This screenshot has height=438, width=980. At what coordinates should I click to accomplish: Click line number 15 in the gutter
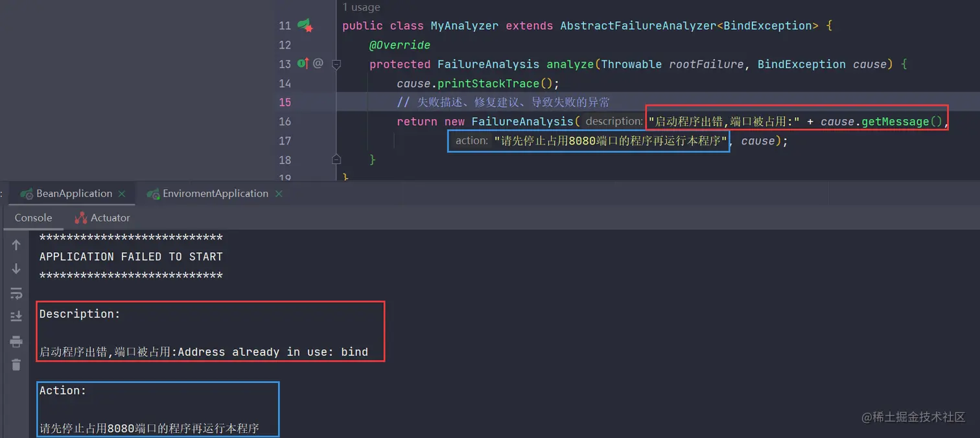click(285, 102)
